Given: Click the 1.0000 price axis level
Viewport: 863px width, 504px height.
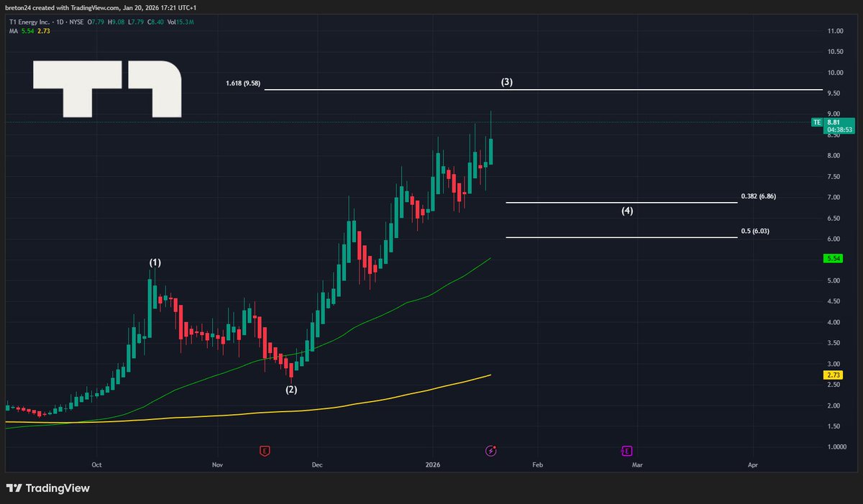Looking at the screenshot, I should tap(838, 447).
